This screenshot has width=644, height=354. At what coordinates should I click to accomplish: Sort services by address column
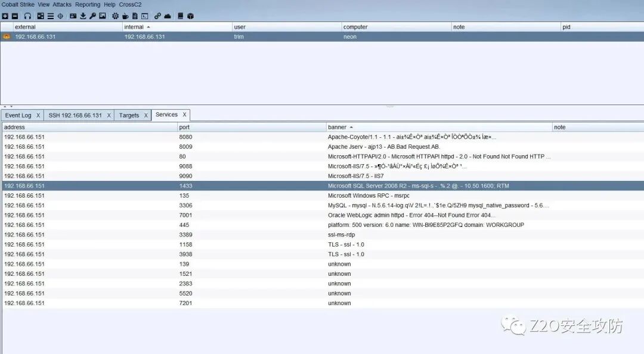[x=90, y=127]
